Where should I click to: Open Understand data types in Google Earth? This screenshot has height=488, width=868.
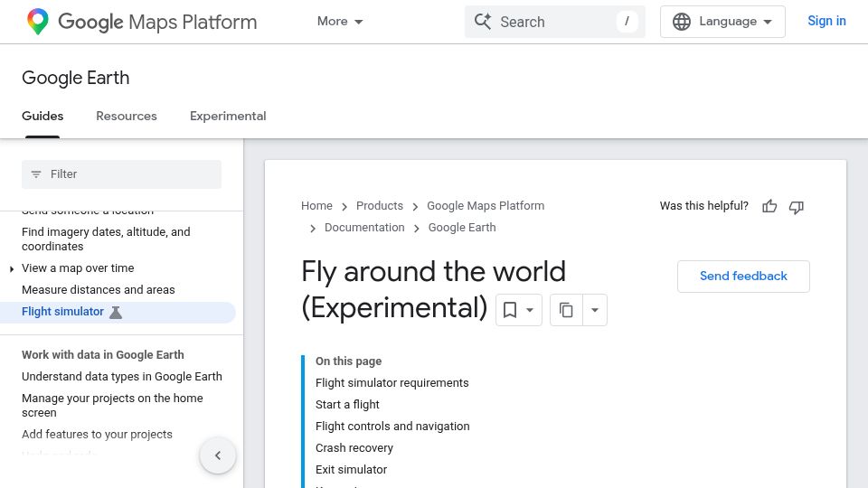point(122,377)
